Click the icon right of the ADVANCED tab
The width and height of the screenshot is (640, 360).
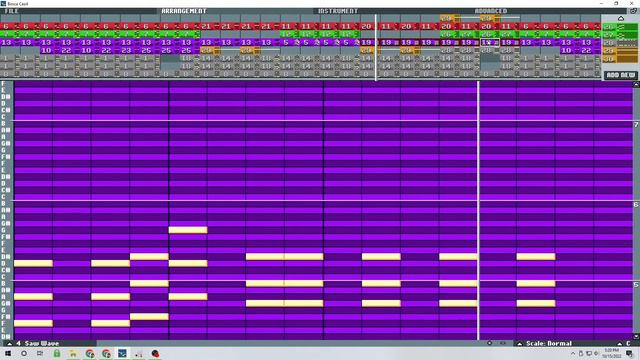pos(633,11)
